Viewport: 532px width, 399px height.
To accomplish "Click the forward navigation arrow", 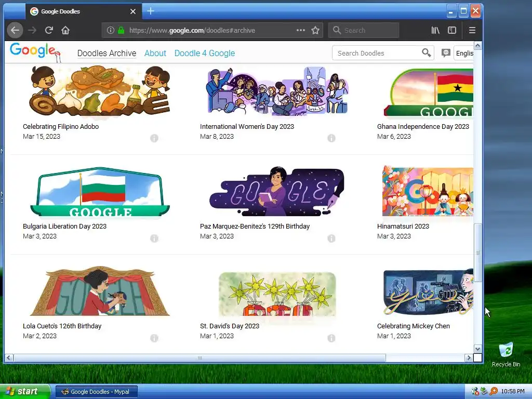I will click(x=32, y=30).
